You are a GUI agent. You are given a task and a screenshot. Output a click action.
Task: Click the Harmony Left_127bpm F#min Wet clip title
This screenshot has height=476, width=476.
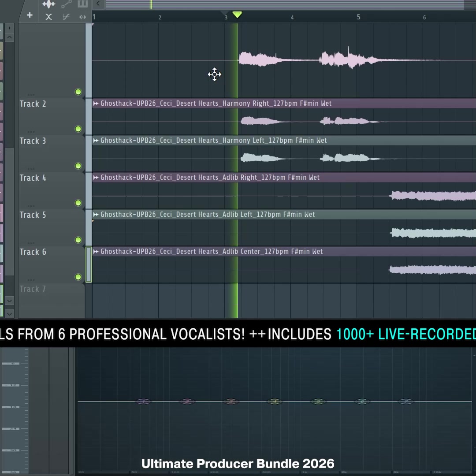214,141
